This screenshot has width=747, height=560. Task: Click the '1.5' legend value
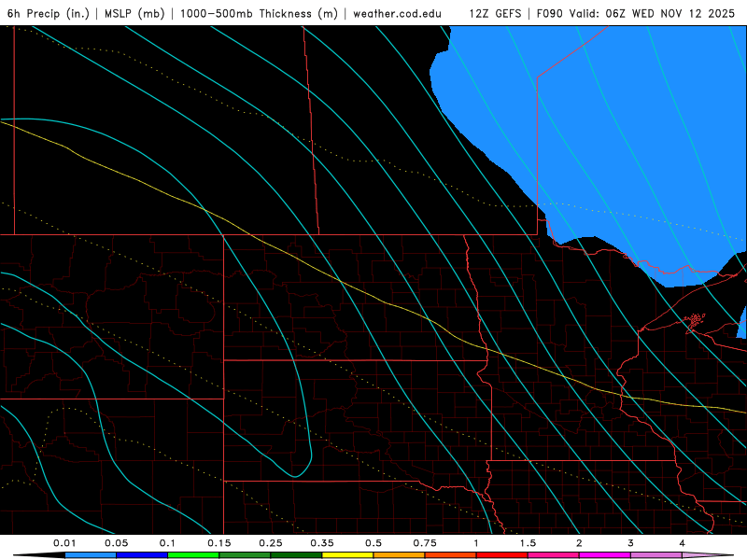[x=528, y=543]
